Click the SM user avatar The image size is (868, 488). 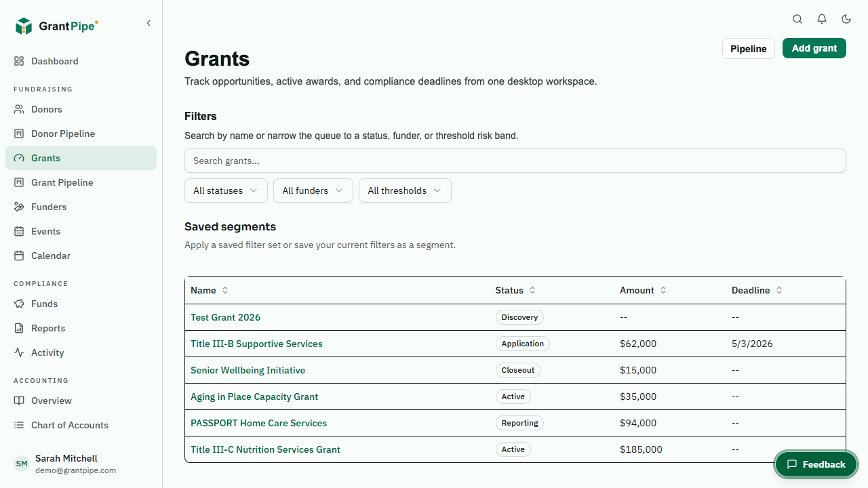pos(22,464)
